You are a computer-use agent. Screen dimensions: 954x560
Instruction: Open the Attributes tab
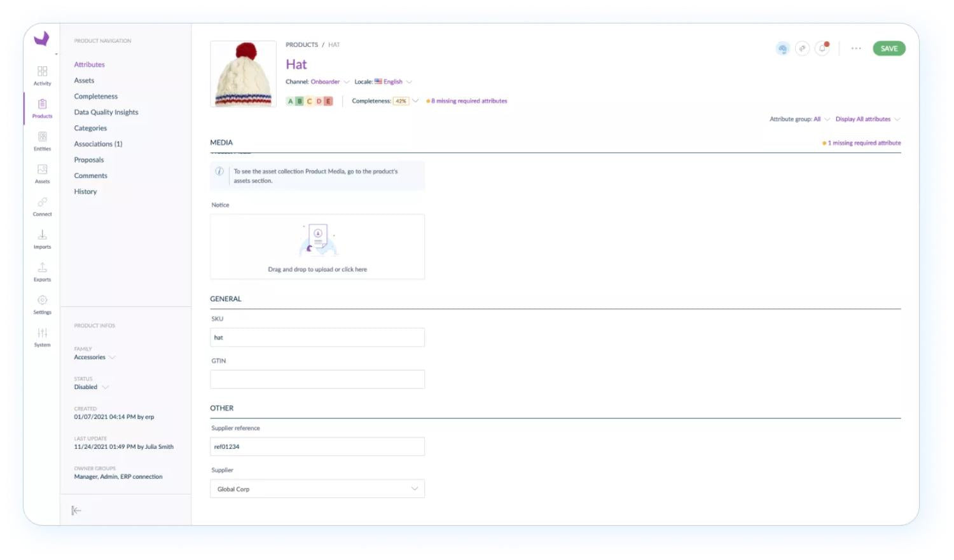(x=89, y=65)
